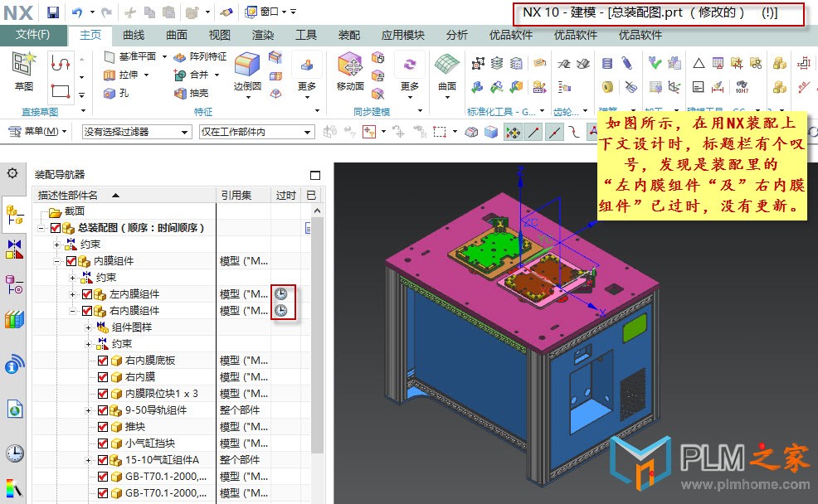Click the 10H7 tolerance tool icon
Viewport: 818px width, 504px height.
coord(742,87)
